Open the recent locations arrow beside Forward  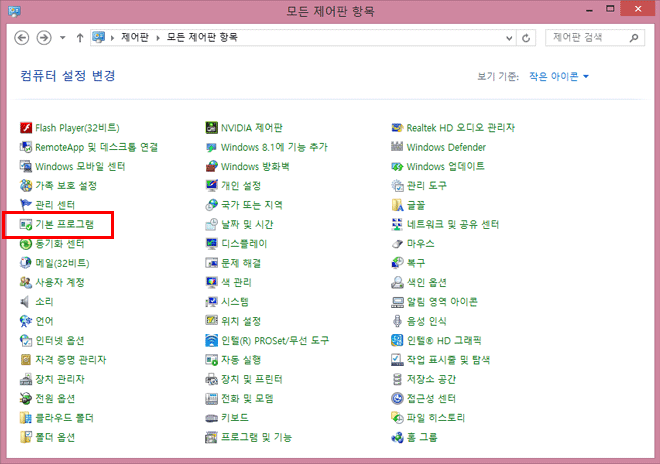tap(63, 38)
